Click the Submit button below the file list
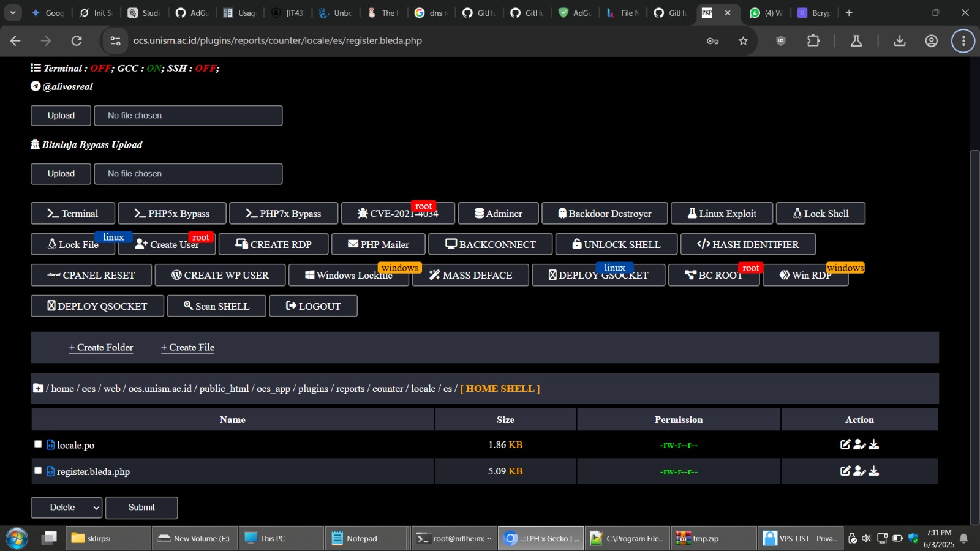980x551 pixels. pos(141,508)
